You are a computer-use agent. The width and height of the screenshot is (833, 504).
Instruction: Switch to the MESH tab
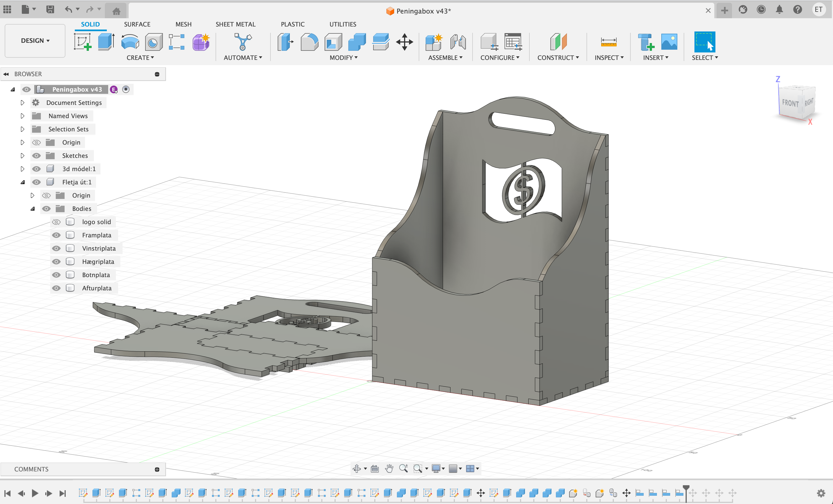point(183,24)
